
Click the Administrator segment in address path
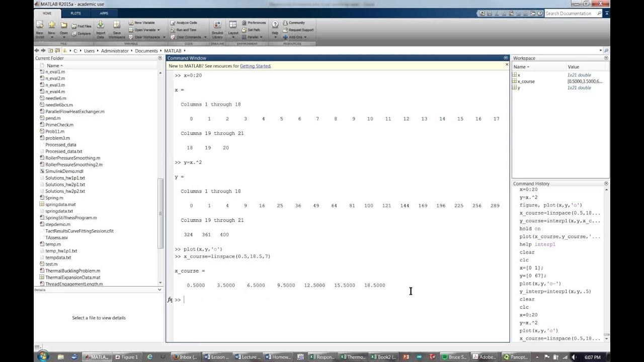click(x=115, y=51)
